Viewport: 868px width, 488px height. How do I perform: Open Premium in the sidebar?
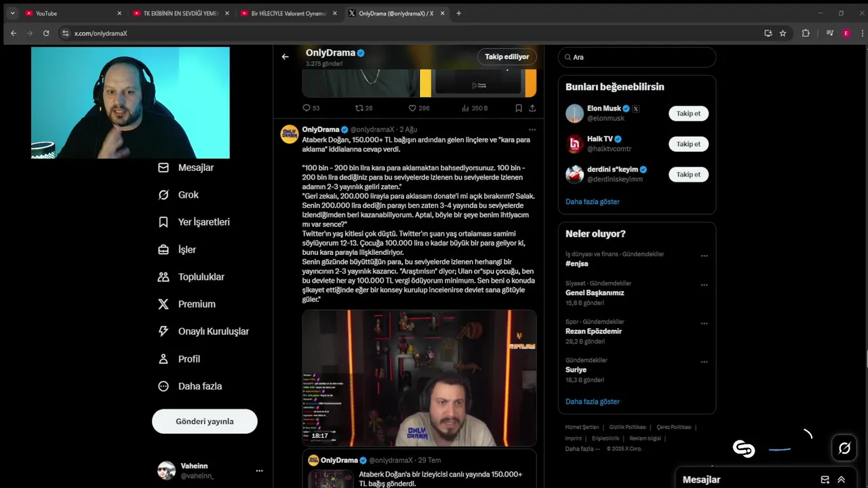tap(186, 304)
